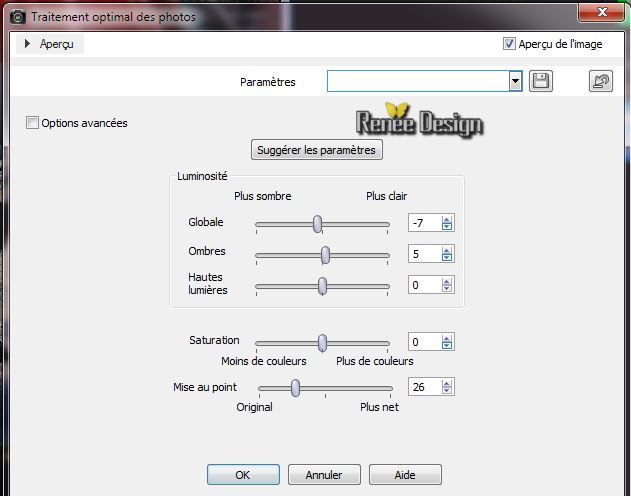The image size is (631, 496).
Task: Click the Hautes lumières slider handle
Action: [322, 286]
